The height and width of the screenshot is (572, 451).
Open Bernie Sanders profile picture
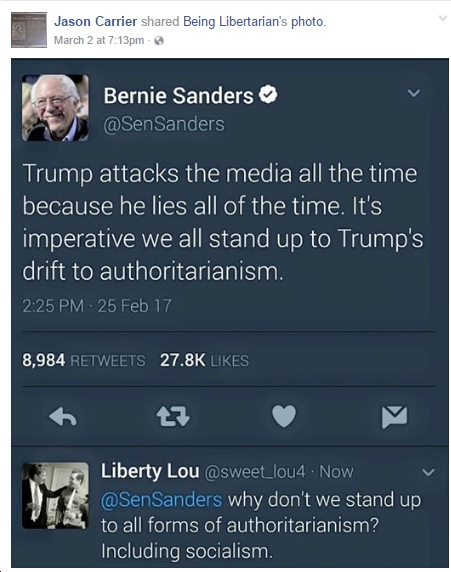click(x=55, y=108)
